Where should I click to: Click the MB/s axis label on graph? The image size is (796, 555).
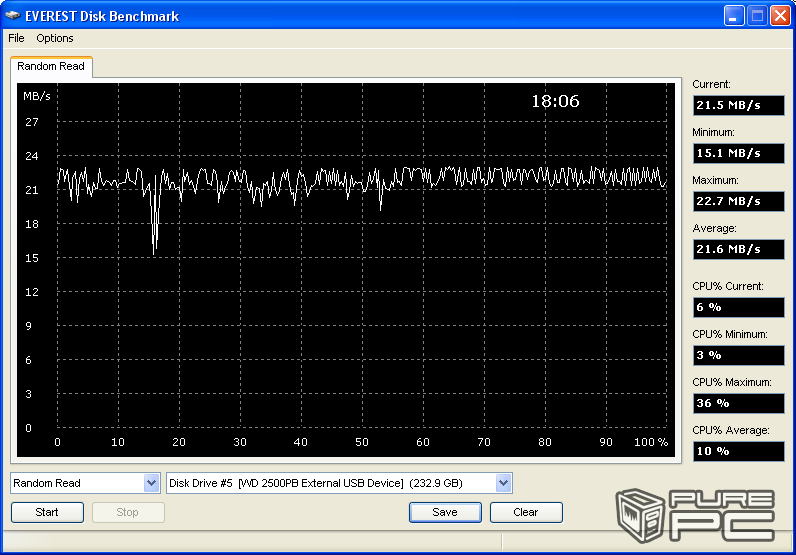click(37, 96)
